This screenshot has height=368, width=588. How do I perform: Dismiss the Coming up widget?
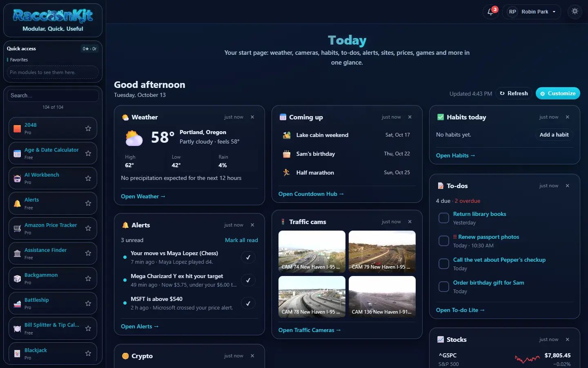point(410,117)
